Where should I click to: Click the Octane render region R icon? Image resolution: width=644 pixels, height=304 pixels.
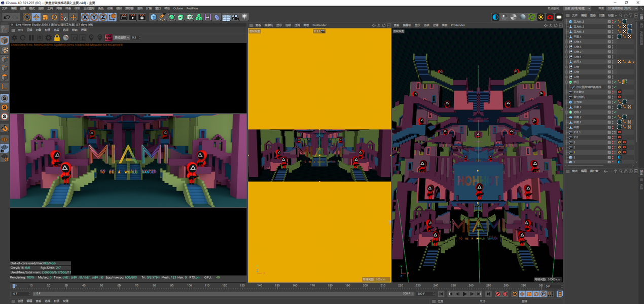click(x=40, y=37)
